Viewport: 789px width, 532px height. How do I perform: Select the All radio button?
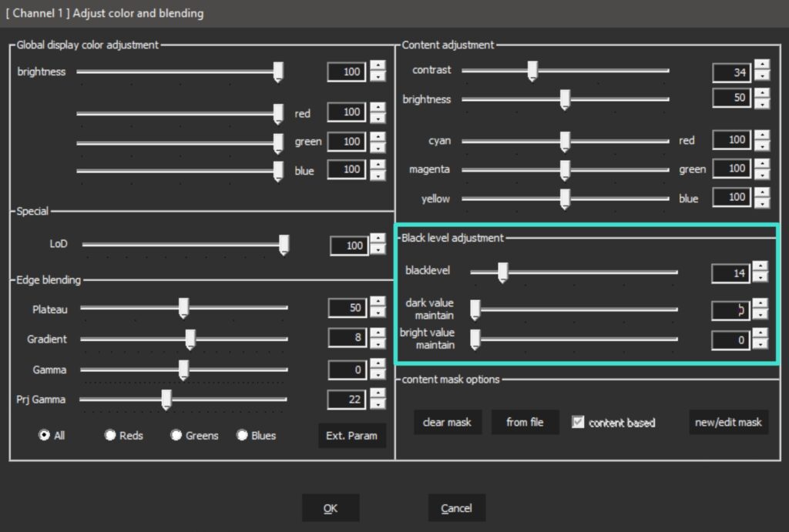pos(45,435)
